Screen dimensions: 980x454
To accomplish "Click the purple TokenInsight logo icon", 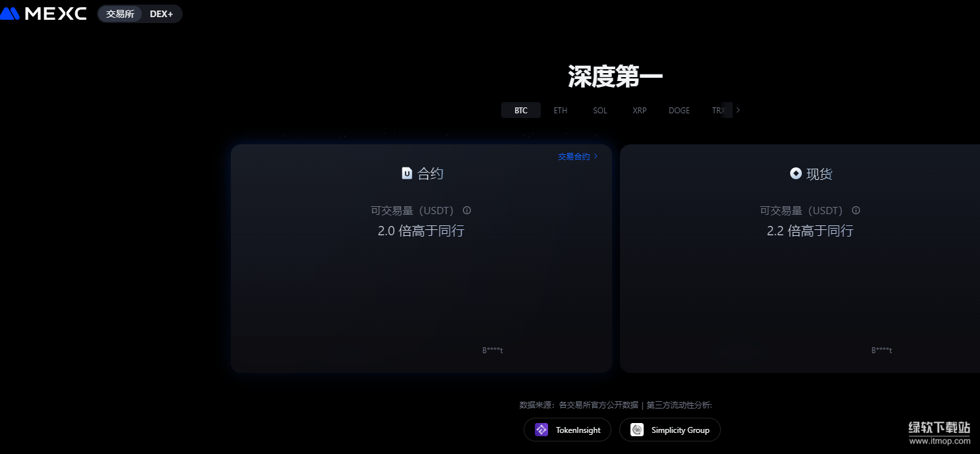I will 541,430.
